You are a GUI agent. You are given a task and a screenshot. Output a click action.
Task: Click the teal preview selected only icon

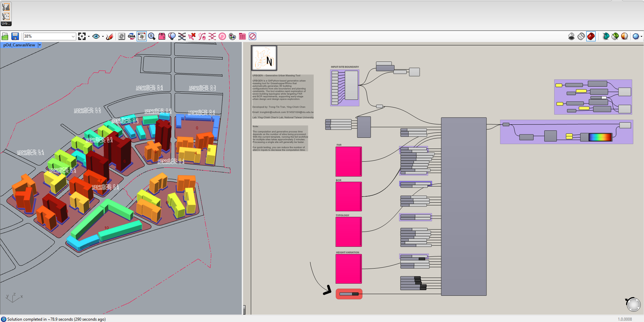(x=606, y=36)
